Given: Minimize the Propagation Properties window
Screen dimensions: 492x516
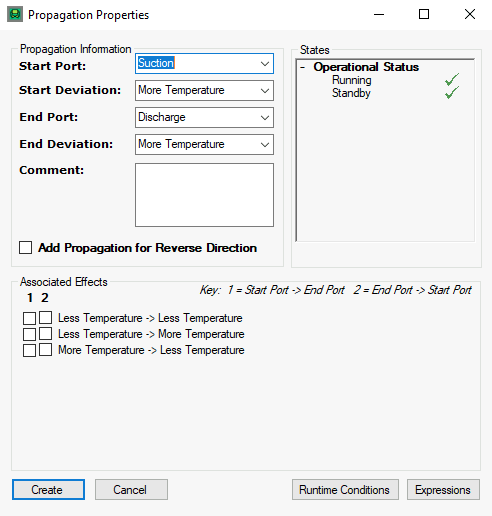Looking at the screenshot, I should pos(379,14).
